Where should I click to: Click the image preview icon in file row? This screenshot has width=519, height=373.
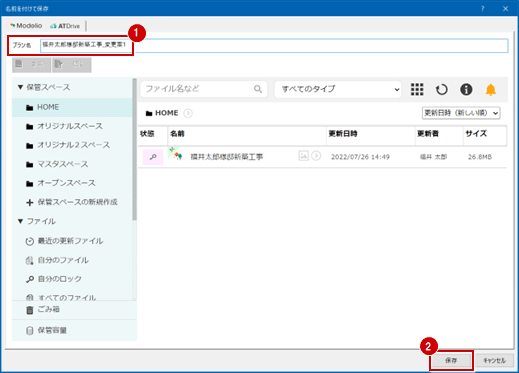[x=303, y=156]
